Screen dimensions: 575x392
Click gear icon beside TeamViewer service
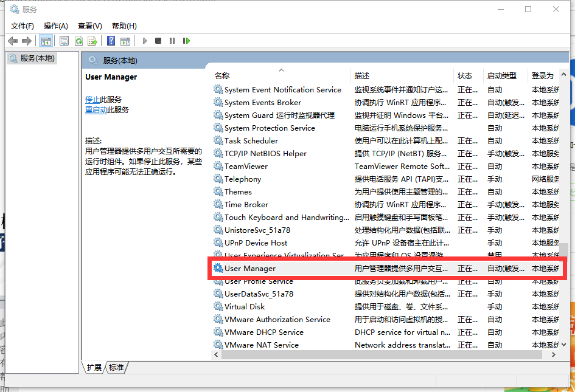[218, 166]
